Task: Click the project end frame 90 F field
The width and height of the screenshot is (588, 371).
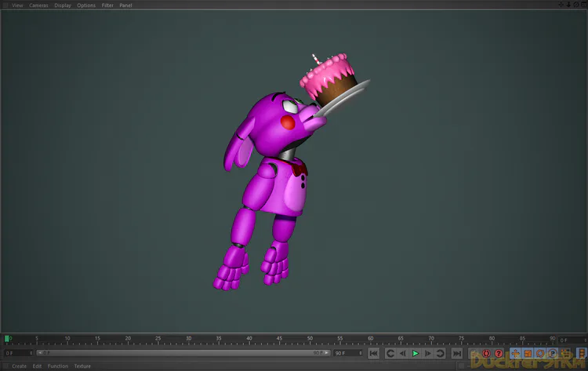Action: (348, 353)
